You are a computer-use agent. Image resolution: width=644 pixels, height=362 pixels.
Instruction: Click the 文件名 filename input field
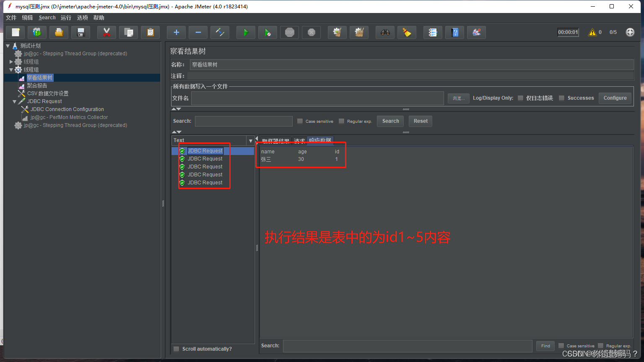pos(317,98)
